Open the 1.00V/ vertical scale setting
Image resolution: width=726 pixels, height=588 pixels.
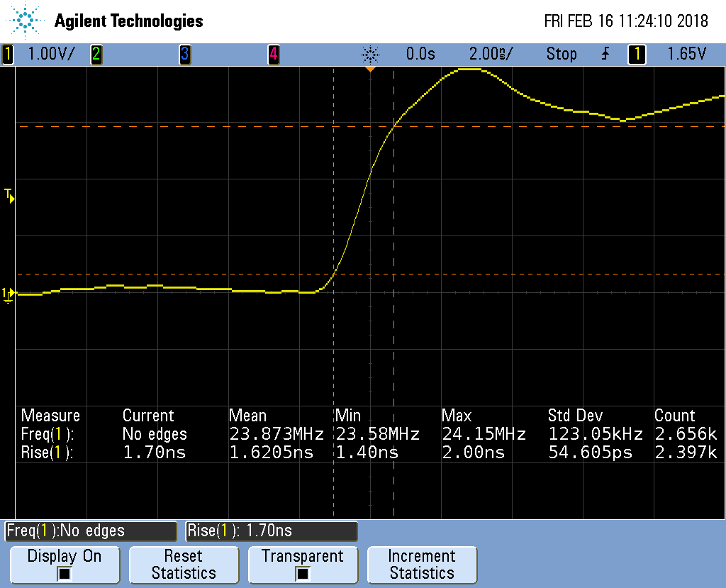(50, 54)
